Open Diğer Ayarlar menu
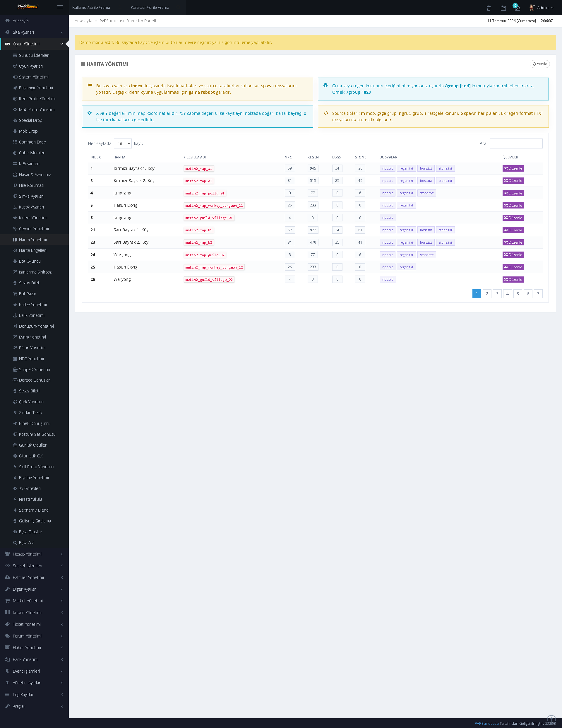This screenshot has height=728, width=562. (x=34, y=589)
